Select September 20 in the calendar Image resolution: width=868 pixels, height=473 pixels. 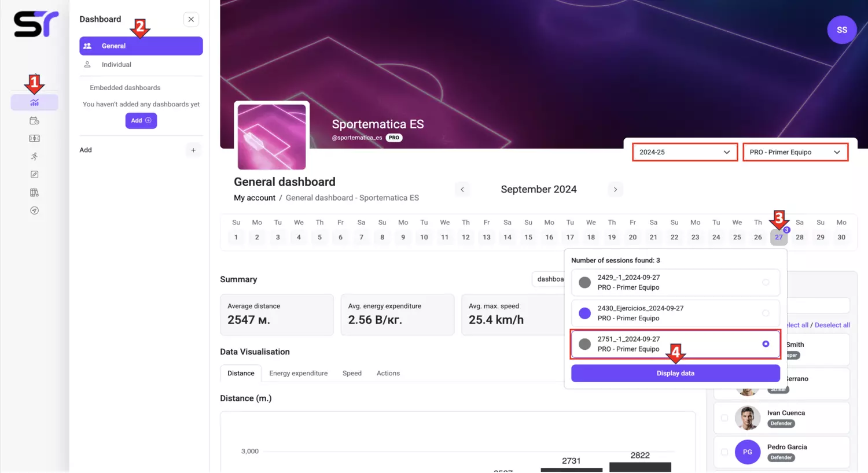[632, 237]
